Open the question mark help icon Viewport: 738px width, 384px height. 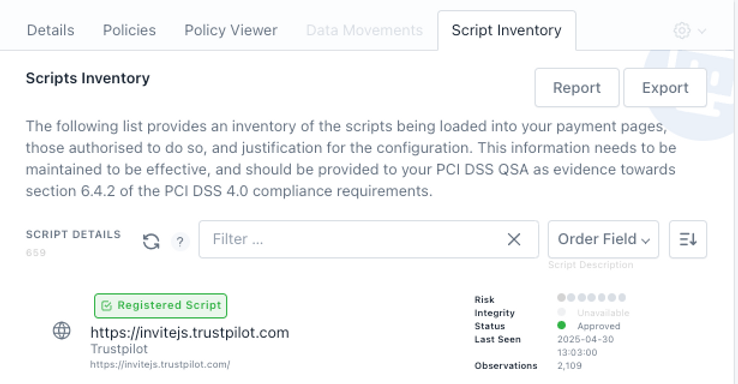pos(180,242)
